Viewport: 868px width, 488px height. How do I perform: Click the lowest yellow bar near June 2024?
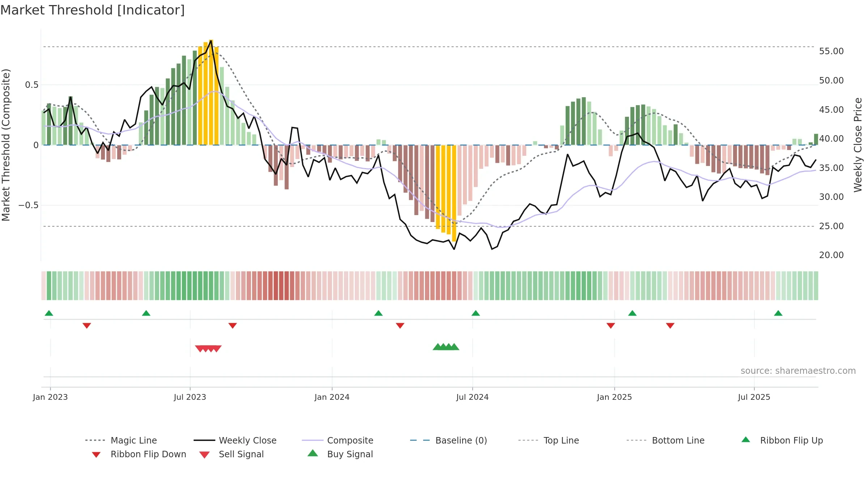[x=454, y=193]
